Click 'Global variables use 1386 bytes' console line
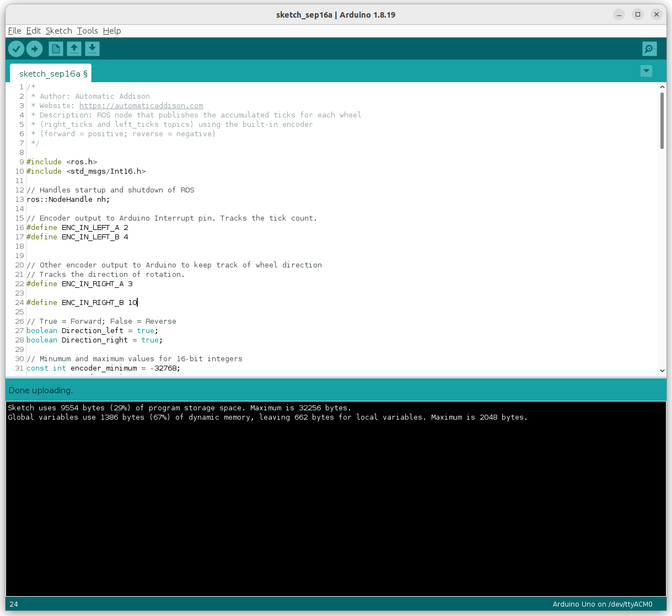672x616 pixels. (x=268, y=417)
